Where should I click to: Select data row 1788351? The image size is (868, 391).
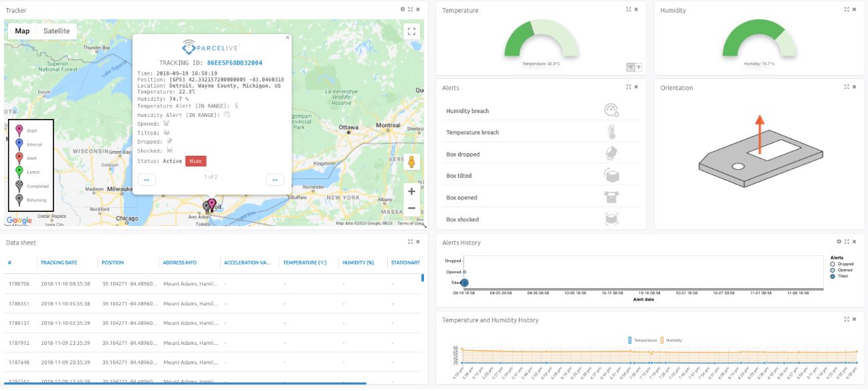click(213, 303)
